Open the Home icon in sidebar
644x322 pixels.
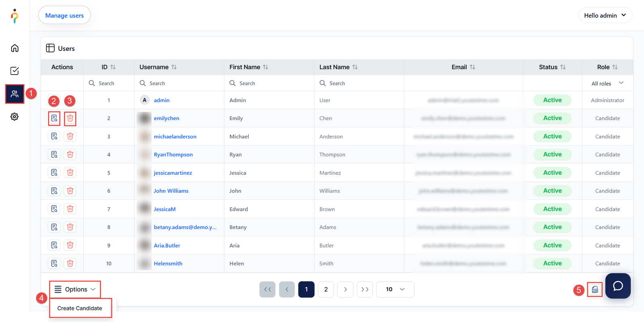[14, 48]
